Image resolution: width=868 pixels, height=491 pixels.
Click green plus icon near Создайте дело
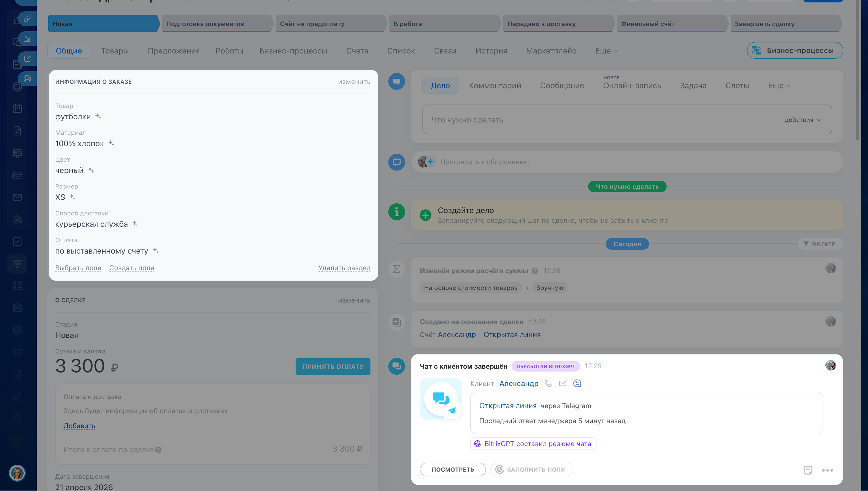(425, 215)
